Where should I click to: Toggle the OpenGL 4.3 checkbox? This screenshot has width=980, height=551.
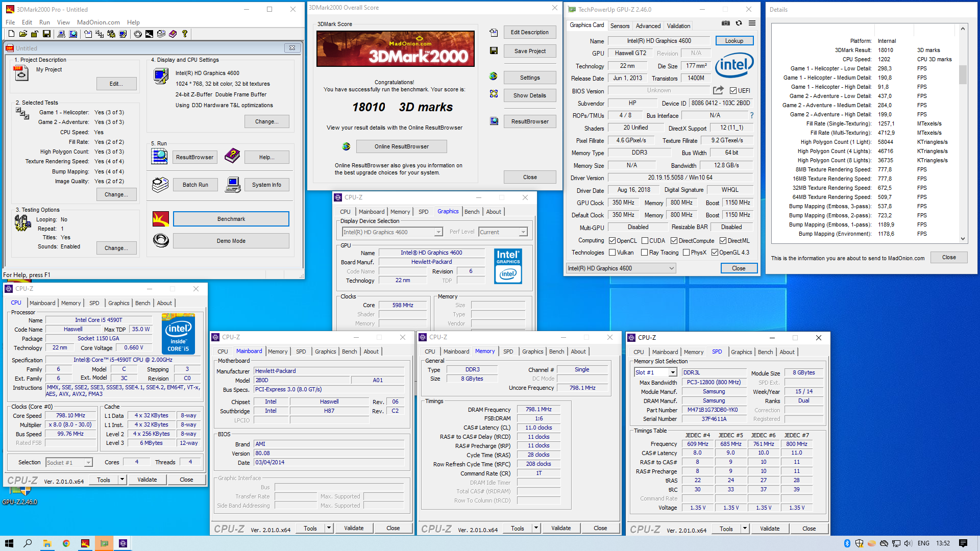point(715,253)
